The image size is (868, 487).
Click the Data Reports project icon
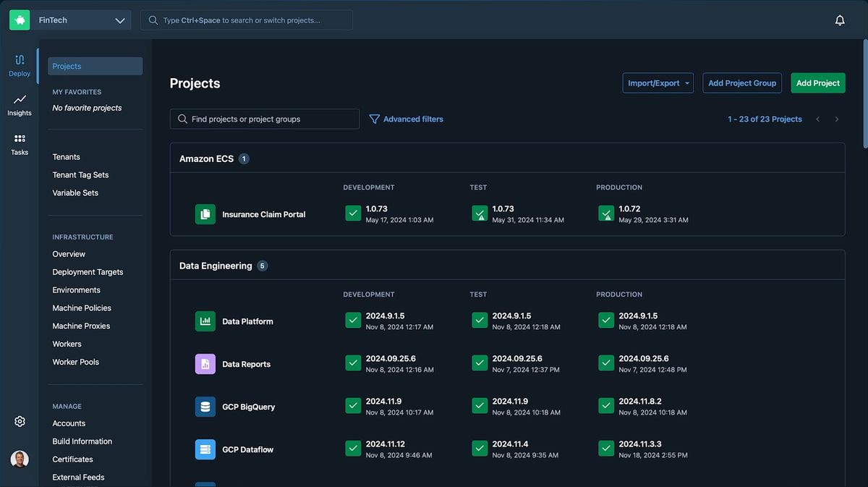click(205, 364)
